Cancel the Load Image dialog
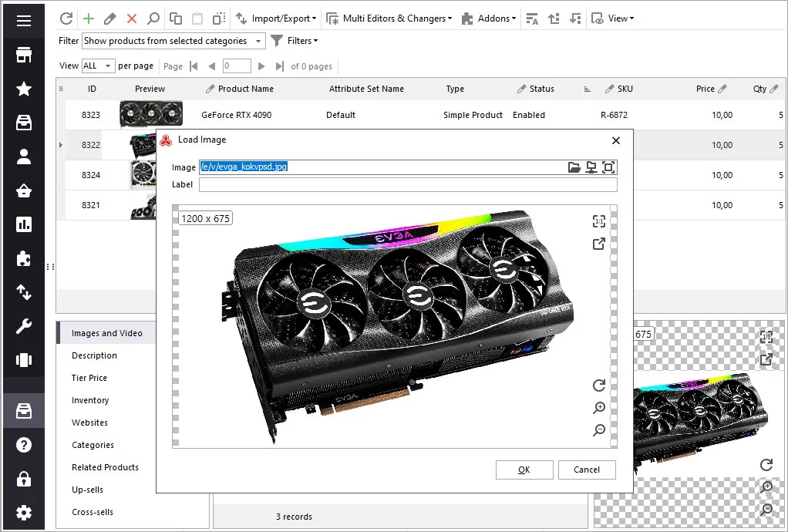Image resolution: width=788 pixels, height=532 pixels. 587,470
